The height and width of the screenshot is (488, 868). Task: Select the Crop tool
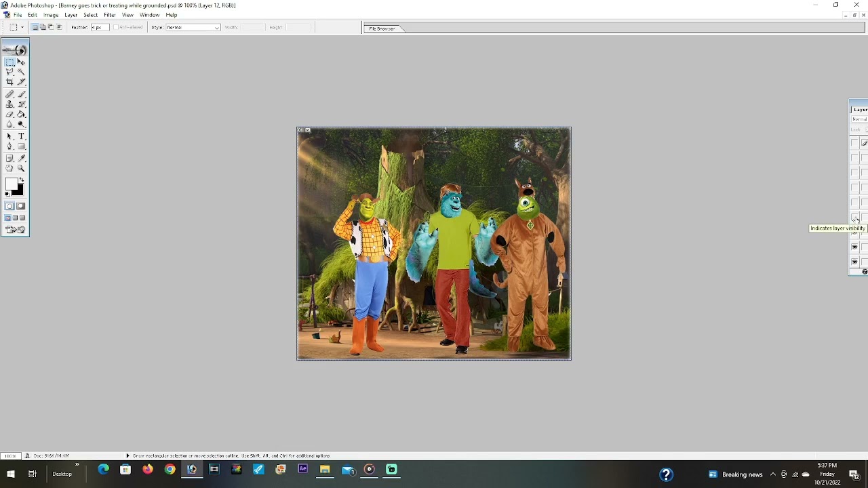10,81
